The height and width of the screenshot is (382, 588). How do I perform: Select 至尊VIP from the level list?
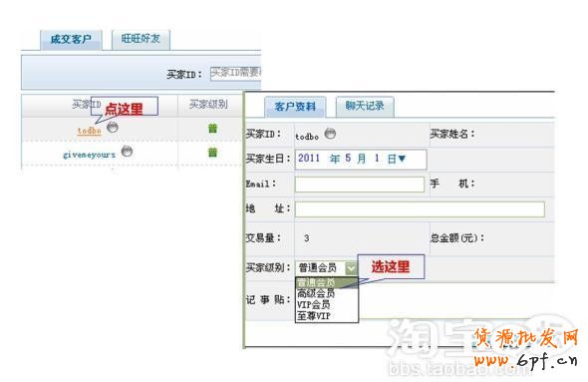314,316
